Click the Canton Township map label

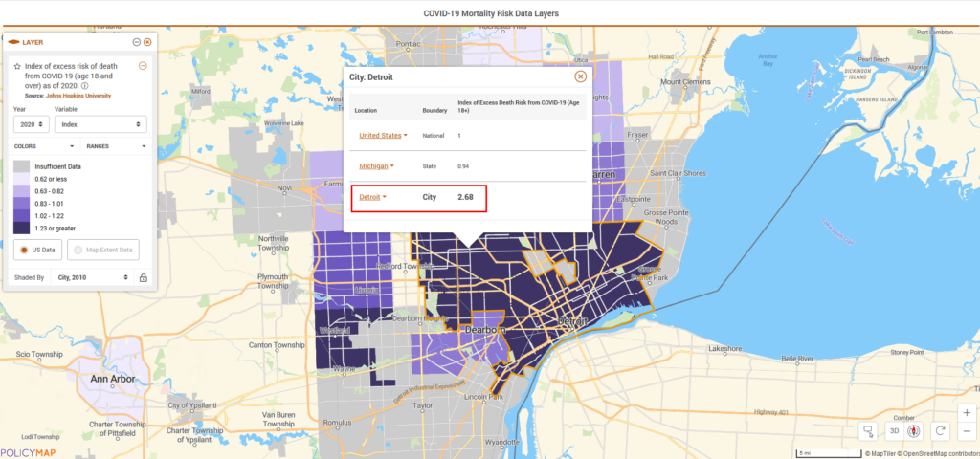[278, 344]
